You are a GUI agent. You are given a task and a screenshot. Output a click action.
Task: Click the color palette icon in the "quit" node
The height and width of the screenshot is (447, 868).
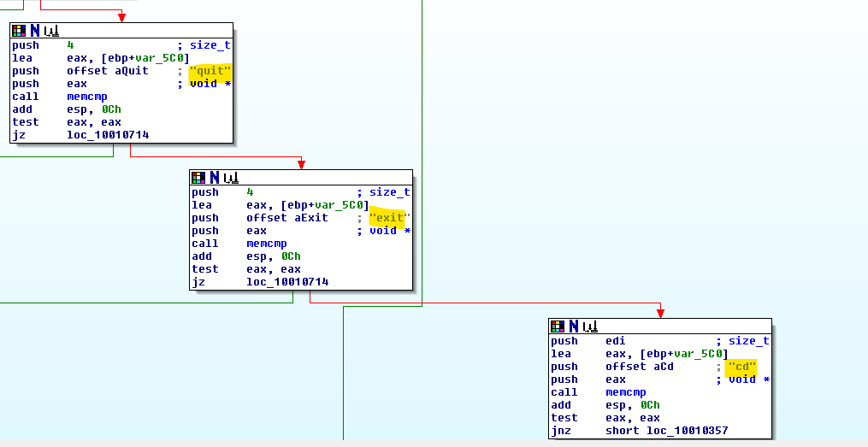tap(19, 31)
